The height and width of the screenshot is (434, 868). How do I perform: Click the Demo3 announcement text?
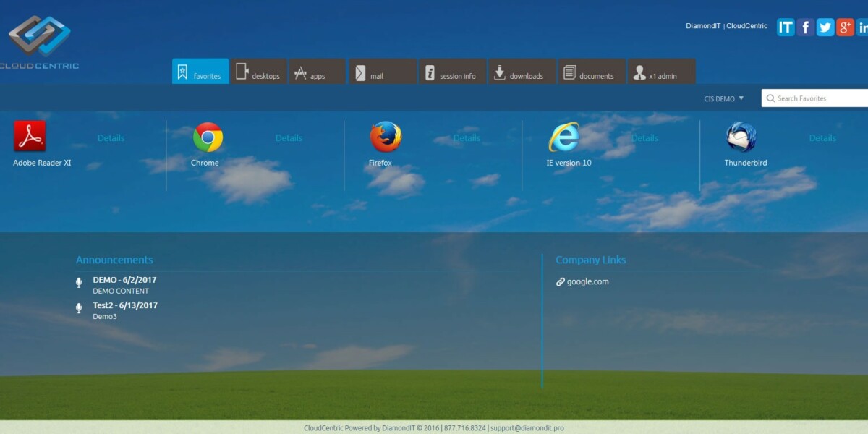coord(105,317)
